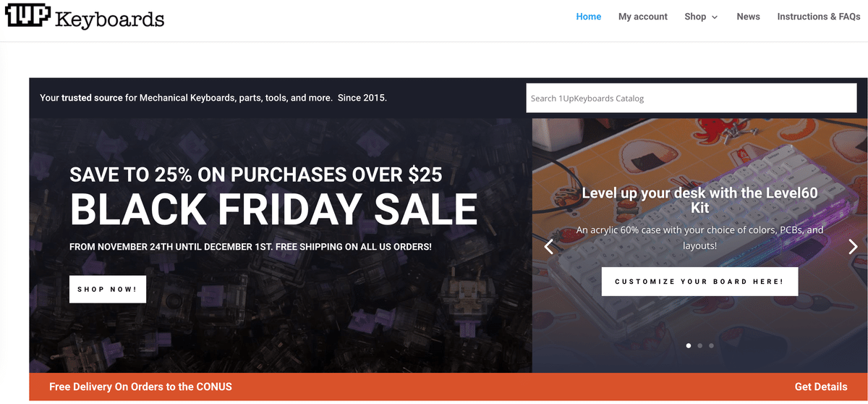Go to previous slide with left arrow

coord(549,247)
